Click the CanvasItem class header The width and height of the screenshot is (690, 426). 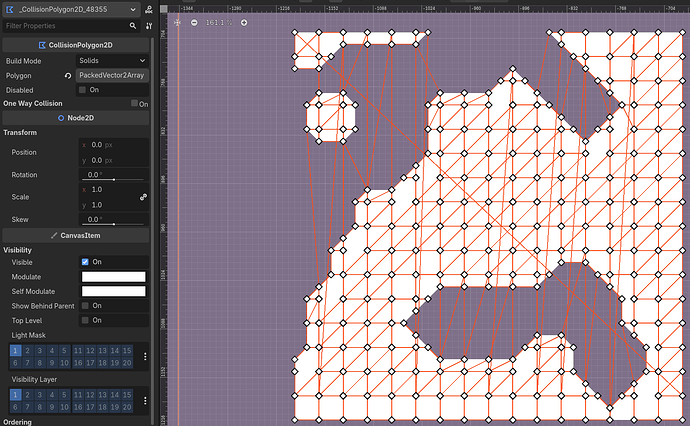(x=75, y=234)
